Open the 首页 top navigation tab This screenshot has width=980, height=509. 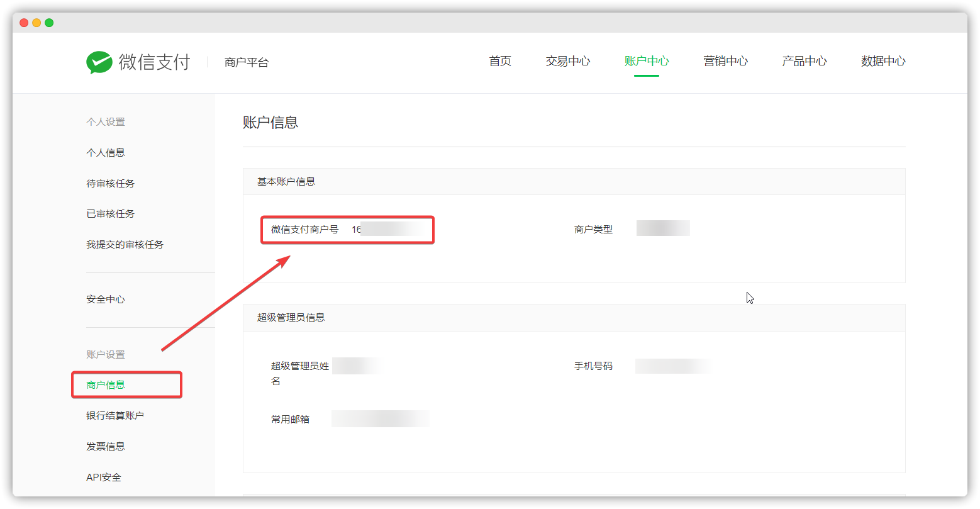pyautogui.click(x=500, y=61)
